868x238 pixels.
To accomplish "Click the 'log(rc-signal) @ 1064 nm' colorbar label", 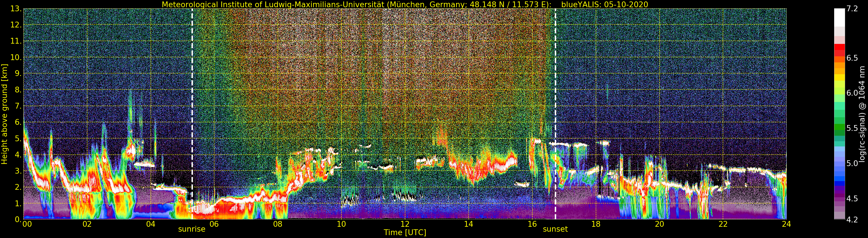I will [x=862, y=114].
